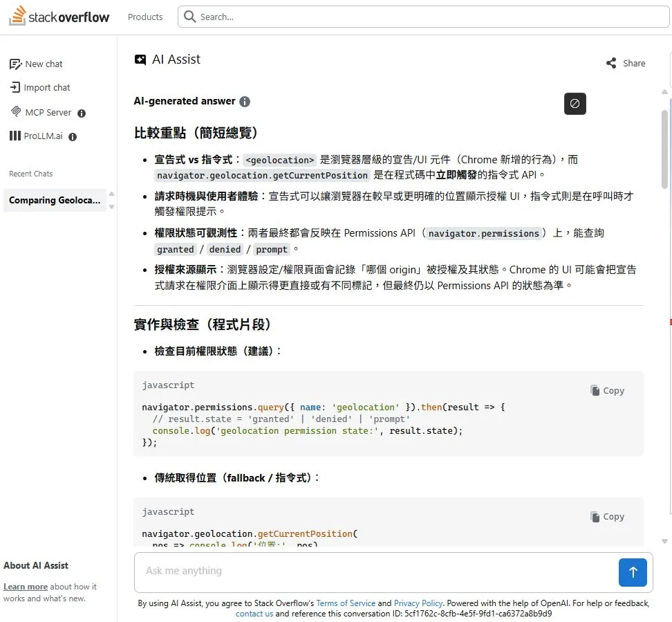Select the Comparing Geoloca... recent chat
Image resolution: width=672 pixels, height=622 pixels.
(55, 201)
